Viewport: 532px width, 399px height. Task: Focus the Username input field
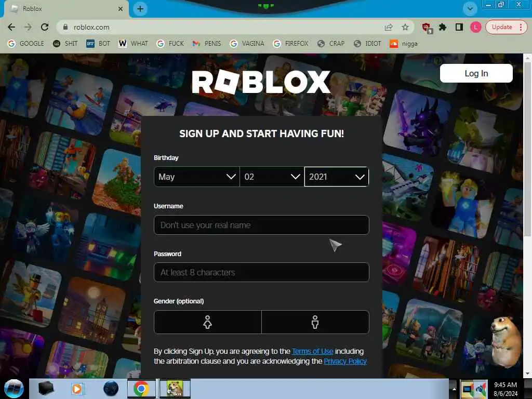[x=261, y=225]
